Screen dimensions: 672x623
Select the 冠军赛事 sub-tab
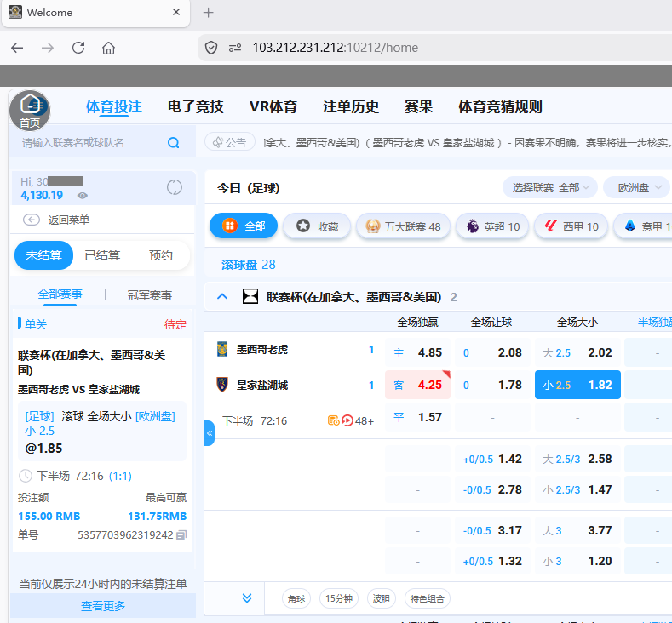pyautogui.click(x=150, y=295)
